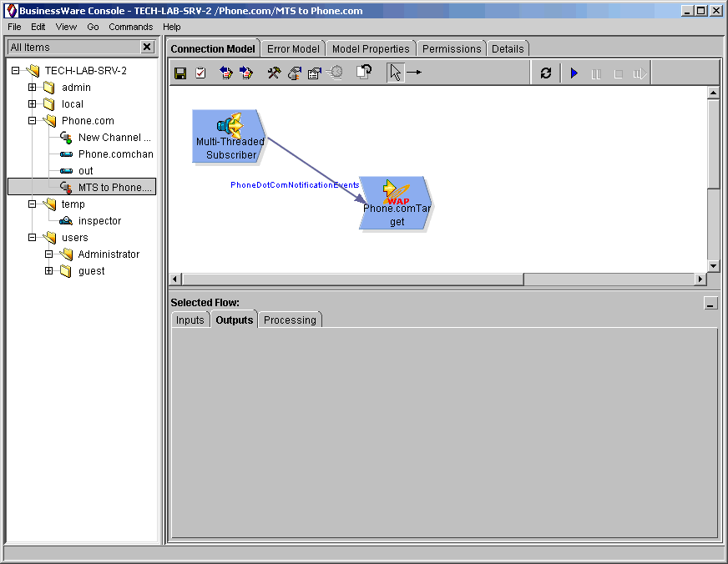Open the Permissions tab
The width and height of the screenshot is (728, 564).
pos(452,49)
